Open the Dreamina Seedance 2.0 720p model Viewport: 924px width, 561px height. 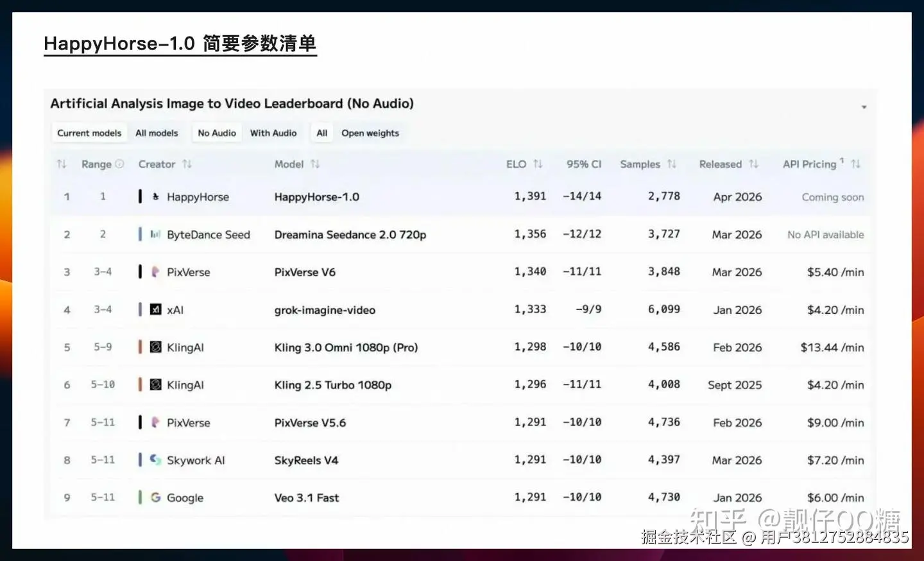click(350, 235)
